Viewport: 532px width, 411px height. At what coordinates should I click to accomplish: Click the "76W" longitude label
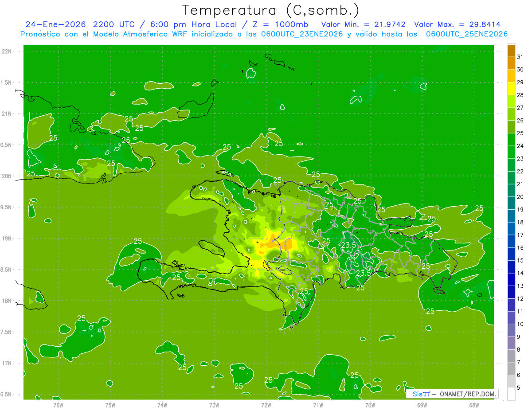click(x=58, y=405)
